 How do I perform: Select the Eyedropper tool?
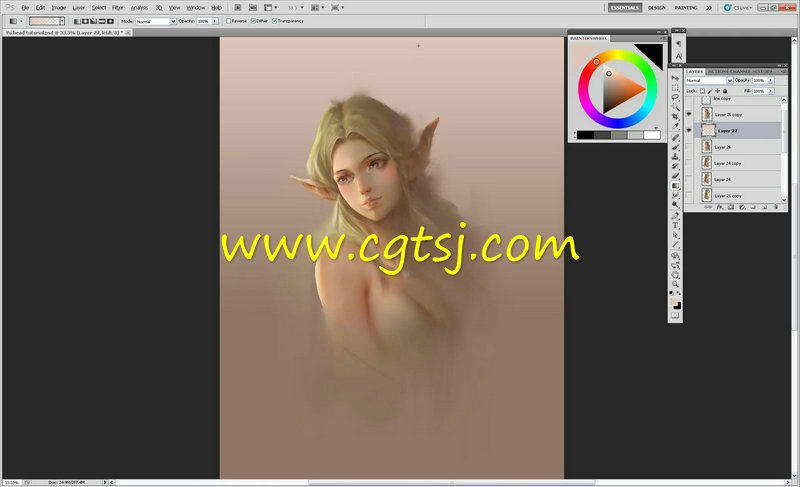tap(675, 126)
